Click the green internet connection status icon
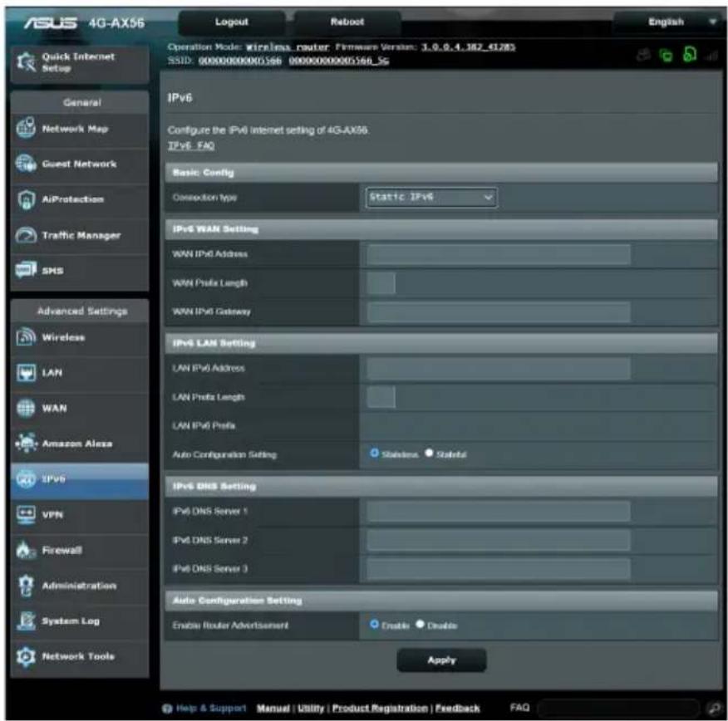Image resolution: width=728 pixels, height=721 pixels. [690, 55]
